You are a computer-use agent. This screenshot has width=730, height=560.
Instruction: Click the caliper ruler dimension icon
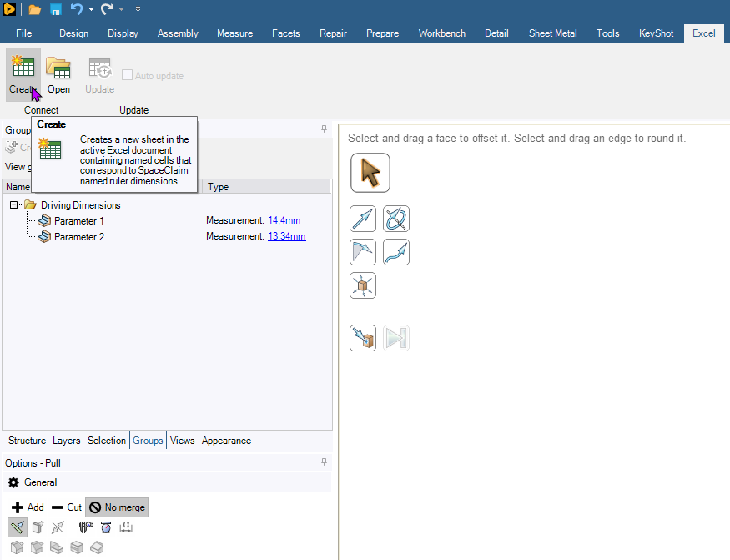[x=86, y=527]
